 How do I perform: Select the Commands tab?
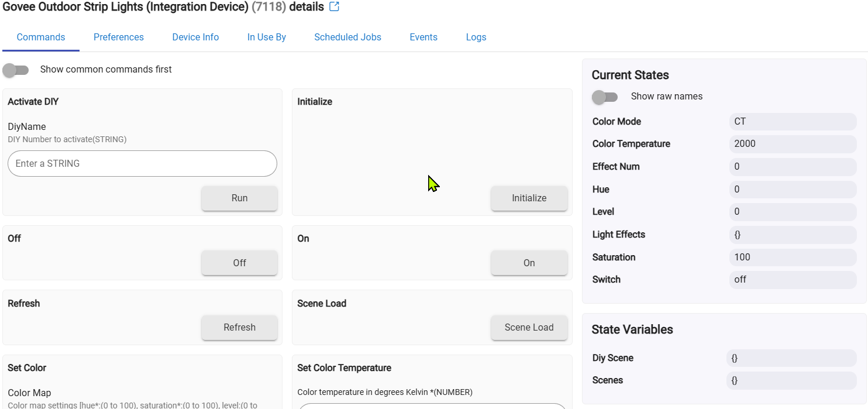41,37
